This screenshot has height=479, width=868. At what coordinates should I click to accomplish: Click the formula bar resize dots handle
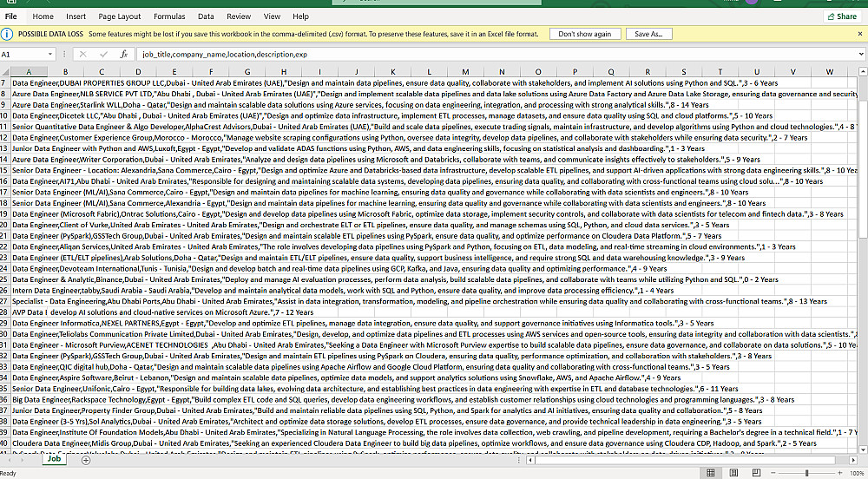pyautogui.click(x=65, y=54)
